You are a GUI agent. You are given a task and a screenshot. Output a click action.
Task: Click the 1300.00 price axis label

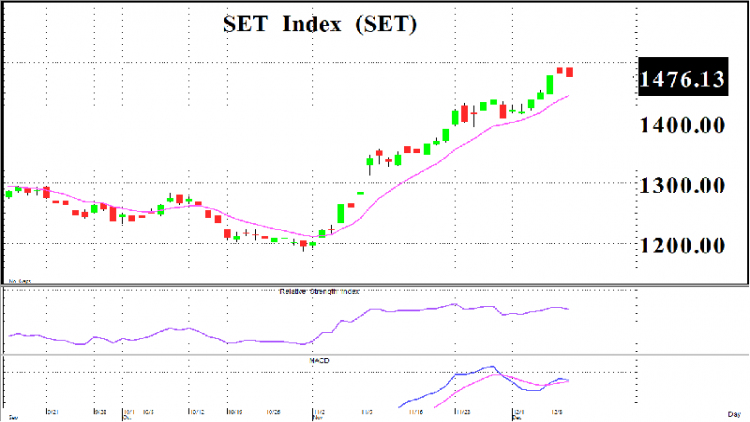pos(682,185)
